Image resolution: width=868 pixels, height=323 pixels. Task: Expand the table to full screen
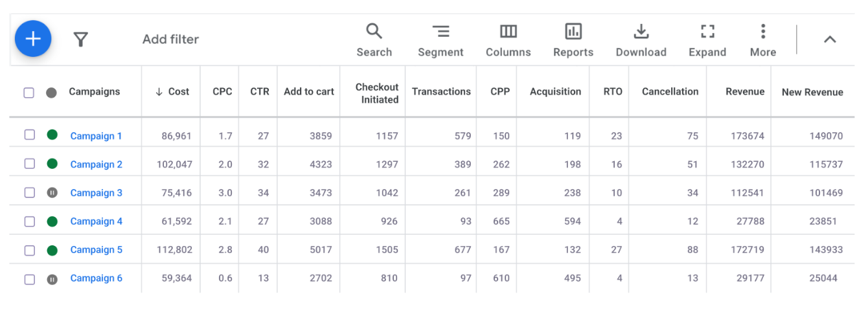707,40
